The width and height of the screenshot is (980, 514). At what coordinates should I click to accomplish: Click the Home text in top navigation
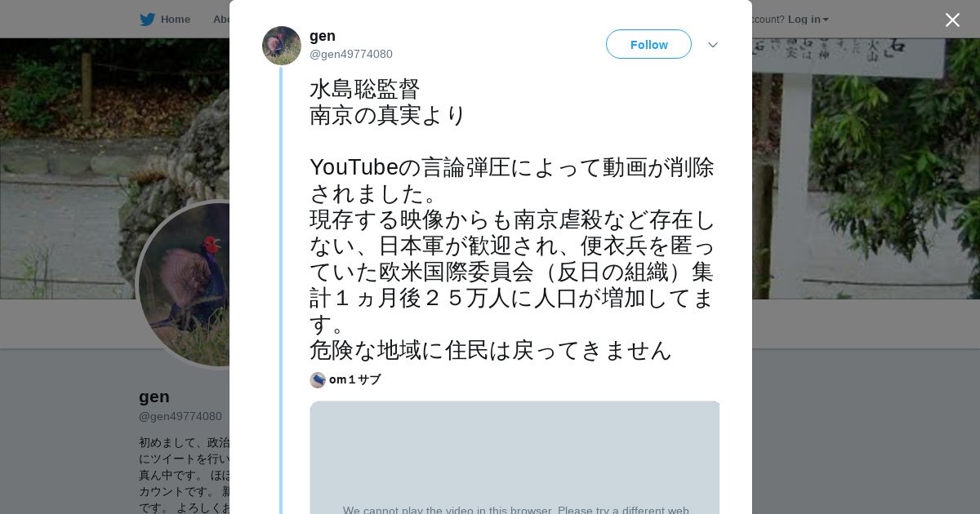click(x=175, y=20)
